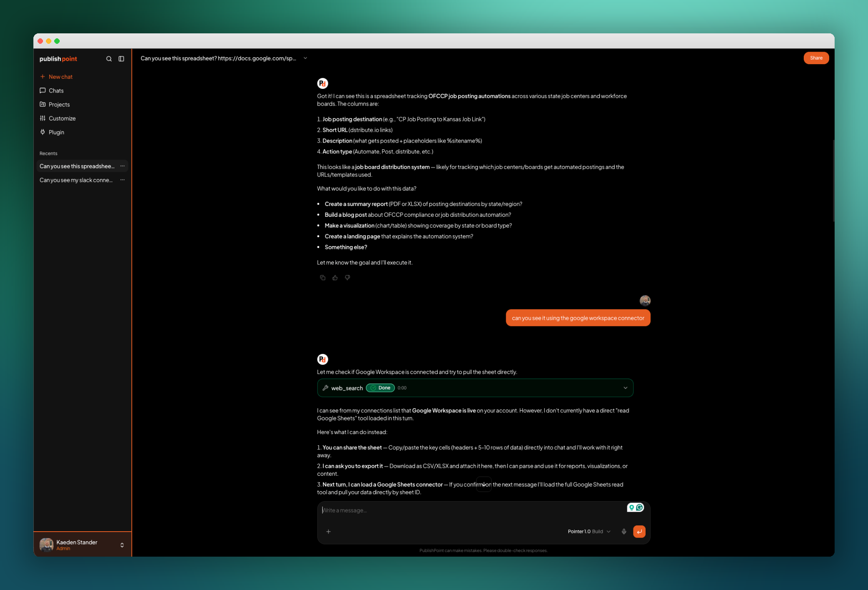Go to Customize in sidebar
This screenshot has height=590, width=868.
62,118
